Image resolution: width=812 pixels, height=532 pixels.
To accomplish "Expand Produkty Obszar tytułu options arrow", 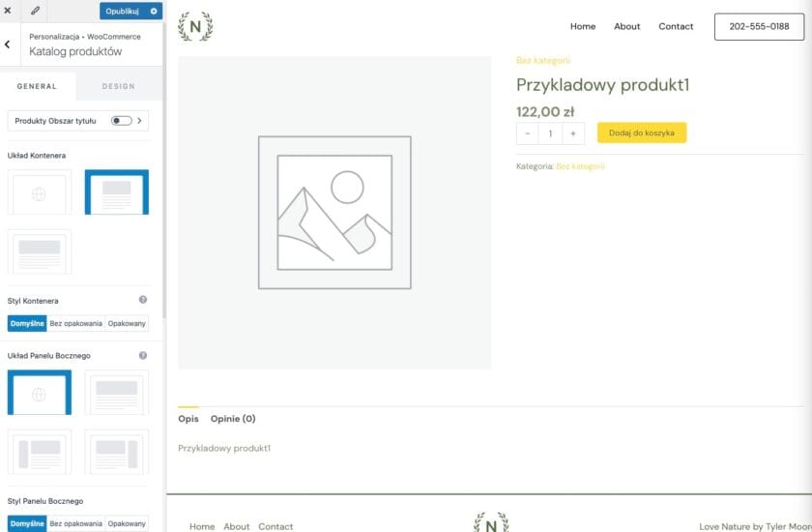I will 140,121.
